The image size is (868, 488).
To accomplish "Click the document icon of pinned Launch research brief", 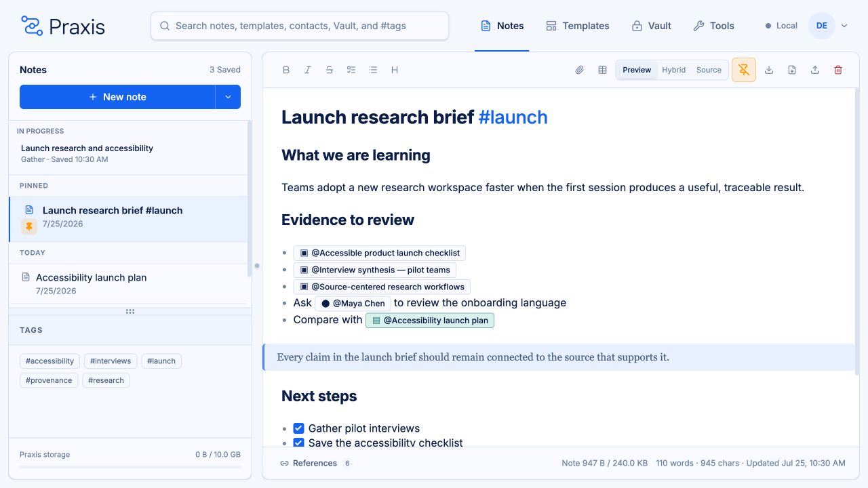I will pyautogui.click(x=29, y=210).
